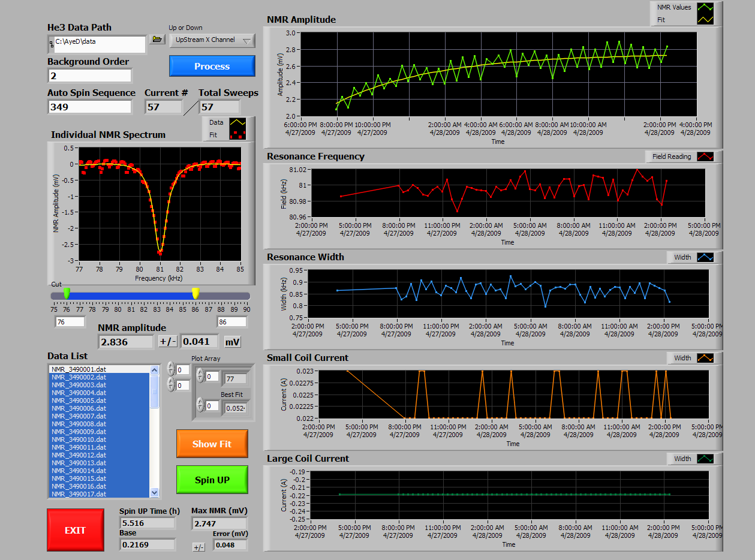Click the Auto Spin Sequence input field

click(x=90, y=107)
